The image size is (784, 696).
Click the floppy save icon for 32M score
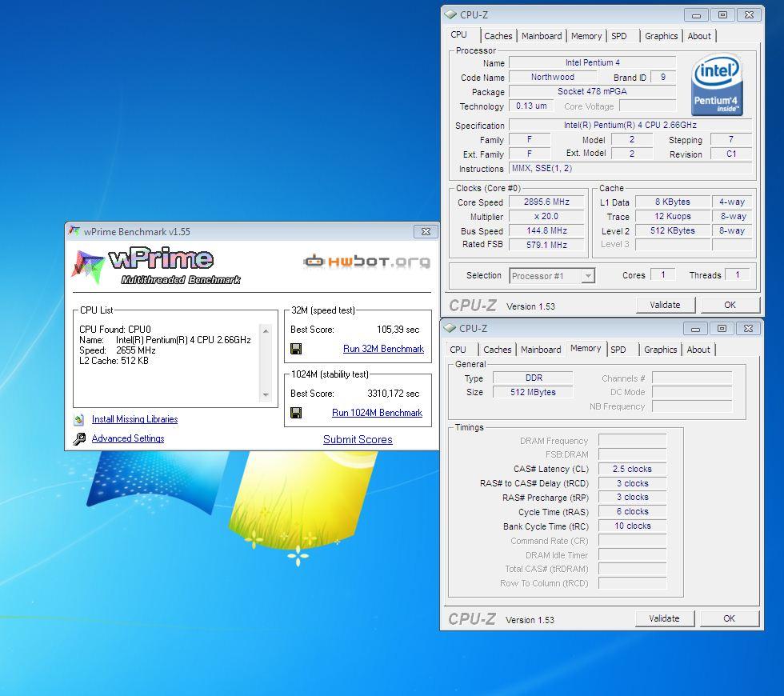(x=296, y=349)
